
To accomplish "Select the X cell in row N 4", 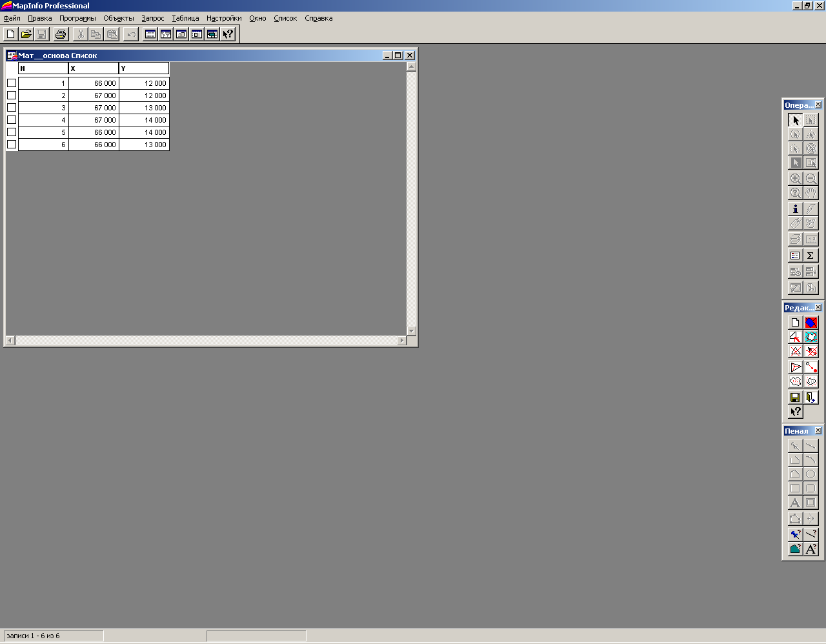I will point(94,120).
